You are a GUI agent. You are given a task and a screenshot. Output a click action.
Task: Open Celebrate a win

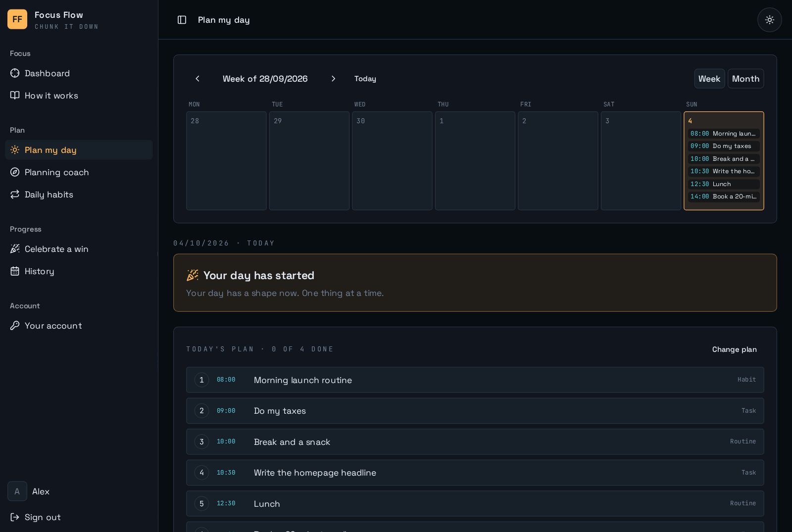(x=79, y=249)
